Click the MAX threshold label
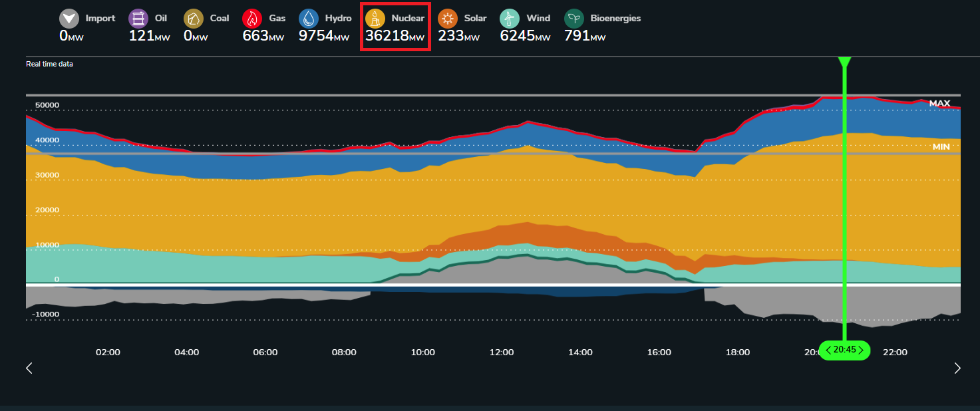This screenshot has height=411, width=980. (x=939, y=103)
